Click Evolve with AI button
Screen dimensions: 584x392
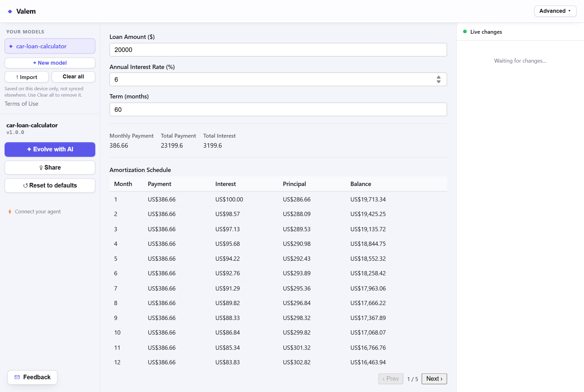tap(50, 150)
